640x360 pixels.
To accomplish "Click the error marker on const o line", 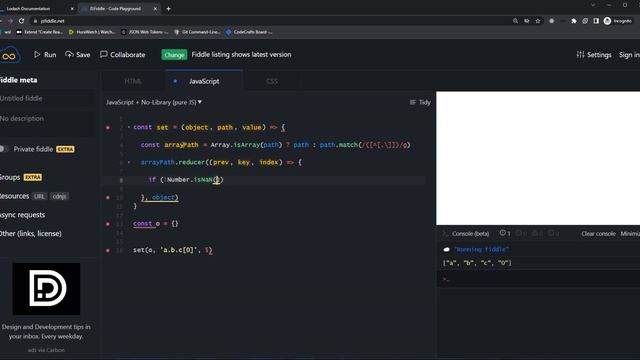I will tap(108, 224).
